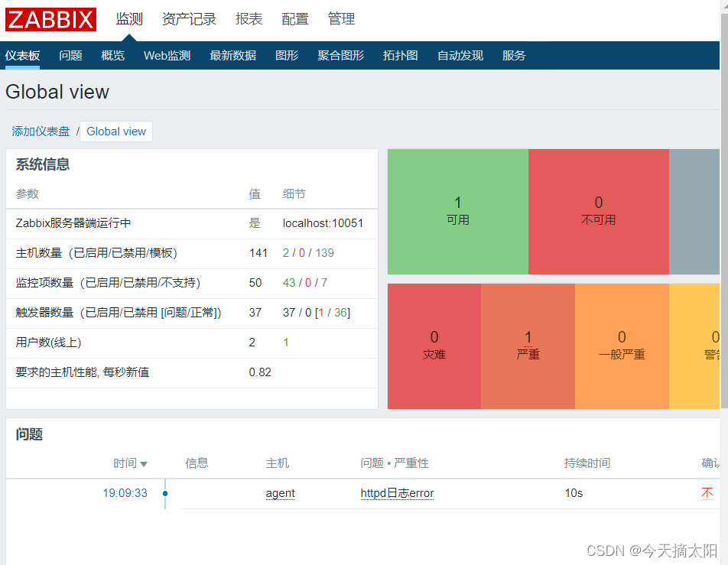Click the details text 43 / 0 / 7

(305, 283)
